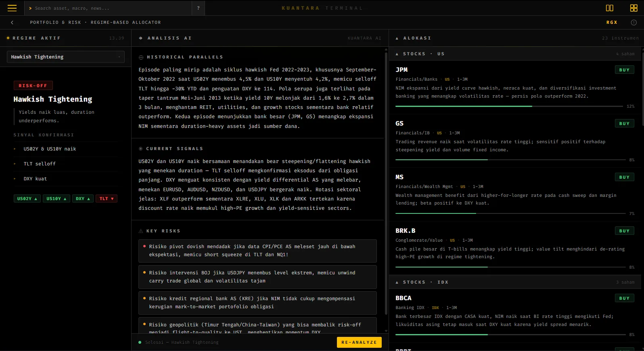This screenshot has height=351, width=644.
Task: Click the GS ticker name
Action: coord(399,123)
